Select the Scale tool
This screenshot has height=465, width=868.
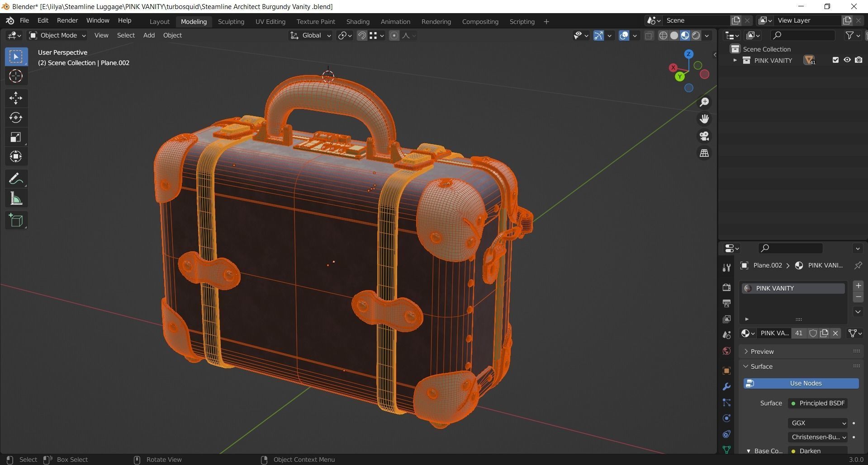(16, 137)
